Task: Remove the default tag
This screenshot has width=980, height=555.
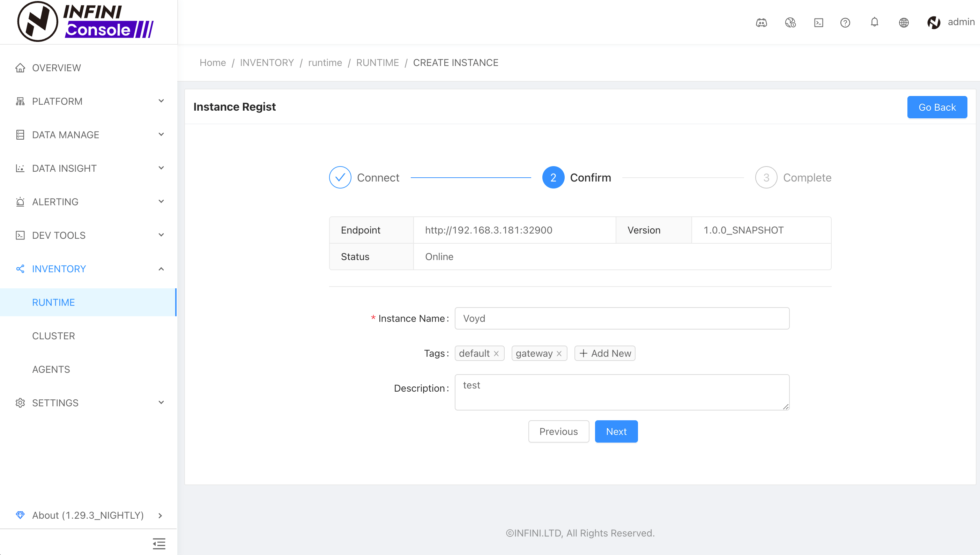Action: pyautogui.click(x=496, y=353)
